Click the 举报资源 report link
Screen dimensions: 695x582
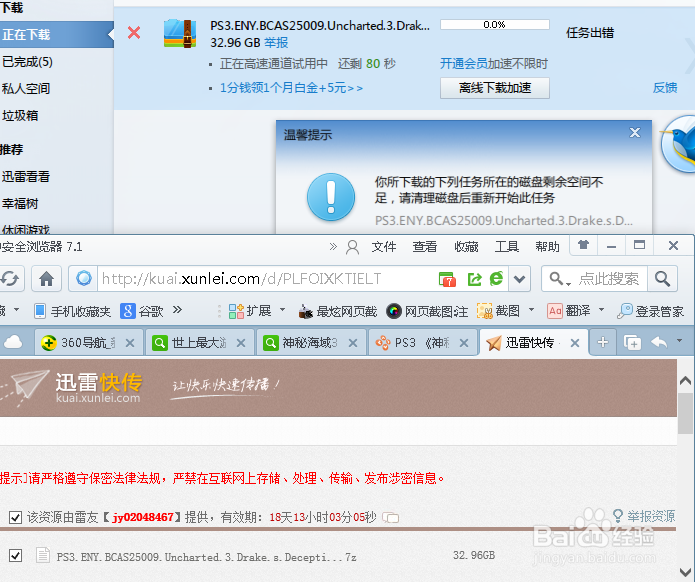644,516
